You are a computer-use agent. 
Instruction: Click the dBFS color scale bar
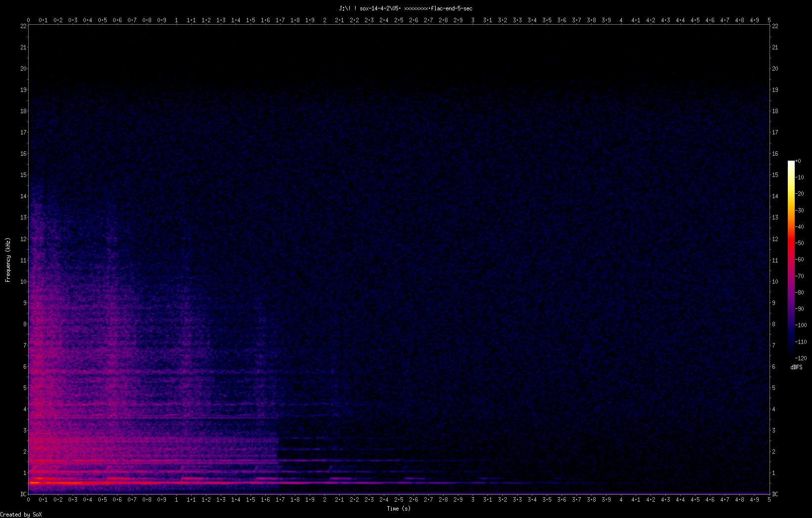click(x=791, y=259)
